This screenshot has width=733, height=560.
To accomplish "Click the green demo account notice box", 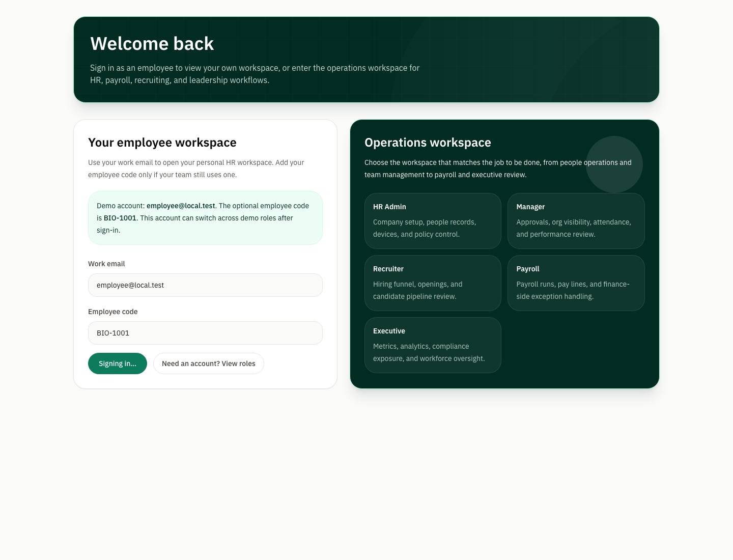I will pos(205,218).
